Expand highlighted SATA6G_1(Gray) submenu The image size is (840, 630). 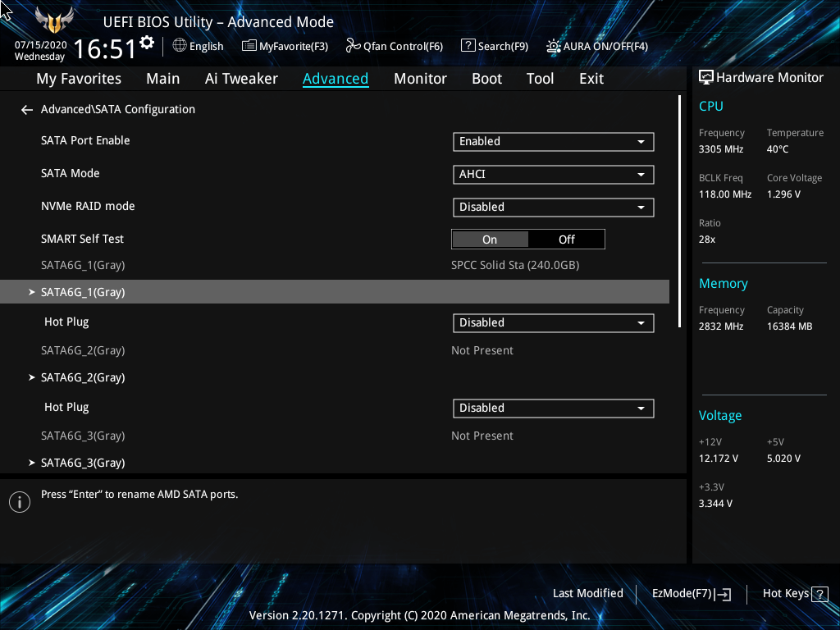tap(335, 292)
